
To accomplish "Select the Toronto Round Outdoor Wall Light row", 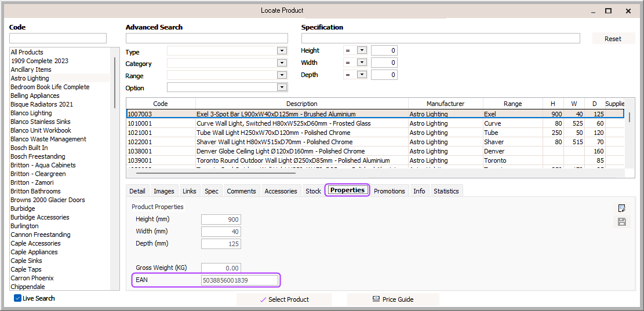I will (x=376, y=160).
